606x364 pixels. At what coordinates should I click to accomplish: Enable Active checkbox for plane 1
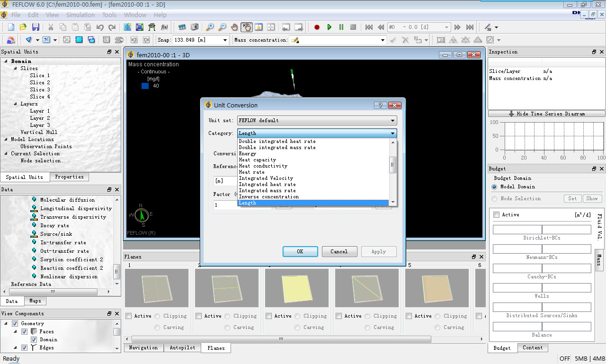click(x=129, y=316)
